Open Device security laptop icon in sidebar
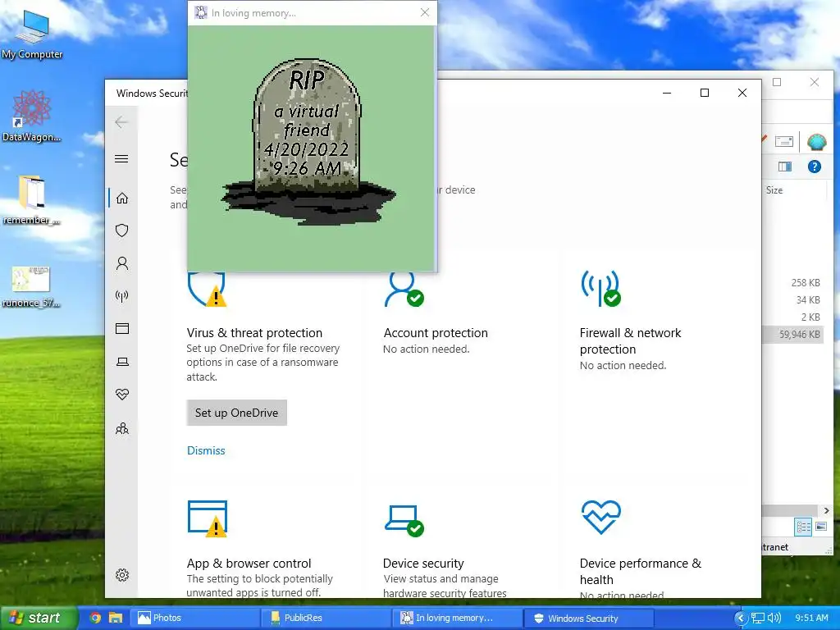Viewport: 840px width, 630px height. pos(122,362)
